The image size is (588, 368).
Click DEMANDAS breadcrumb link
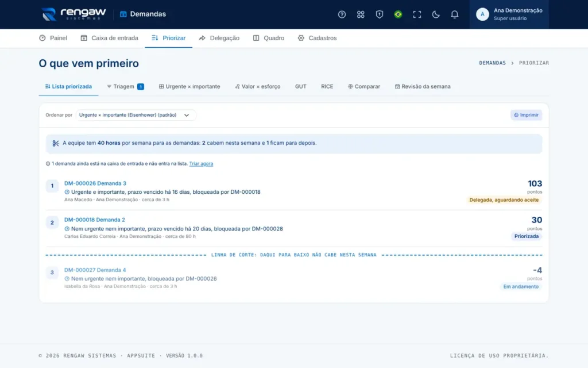[x=492, y=63]
